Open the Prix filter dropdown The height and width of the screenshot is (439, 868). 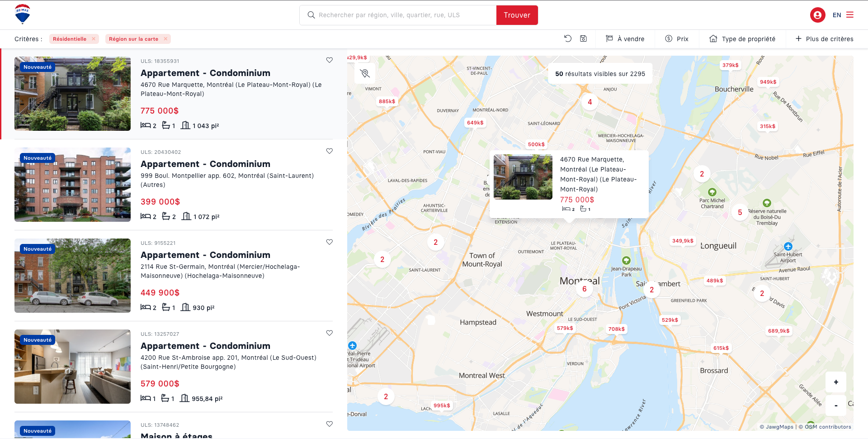coord(677,39)
